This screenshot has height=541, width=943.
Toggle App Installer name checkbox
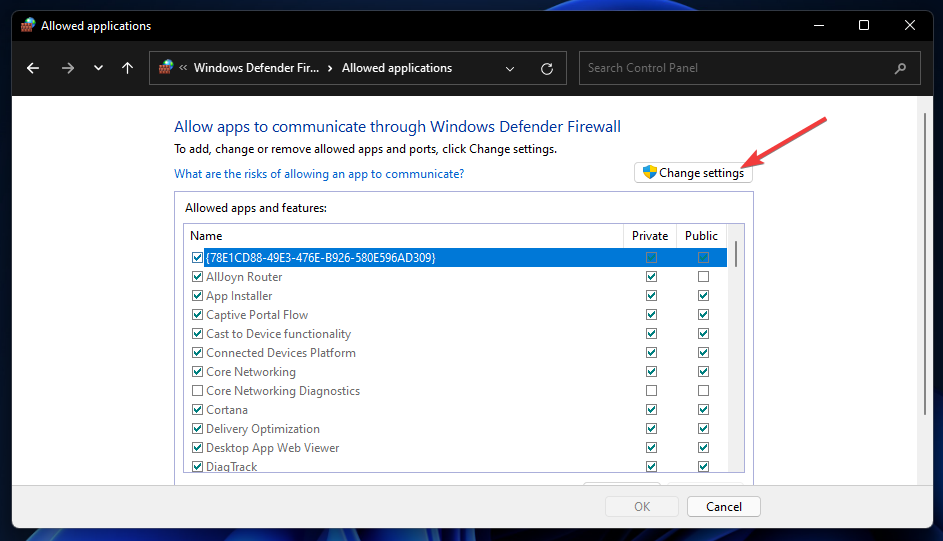point(197,296)
